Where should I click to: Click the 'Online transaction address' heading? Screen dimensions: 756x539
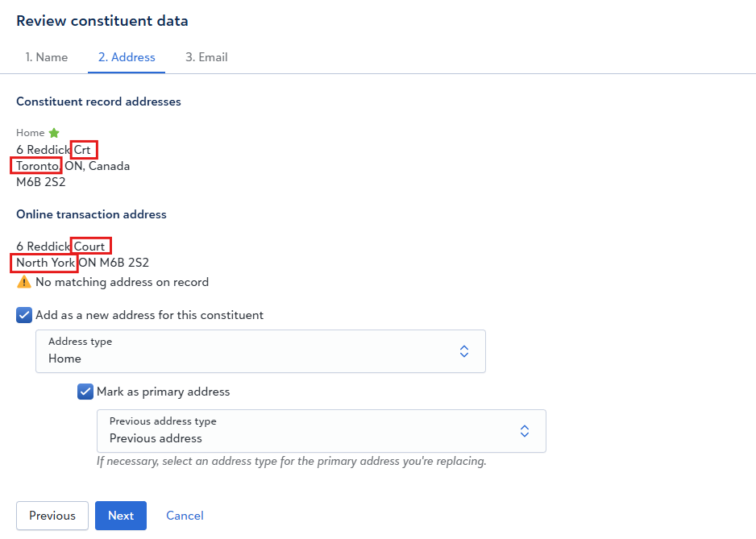point(91,214)
